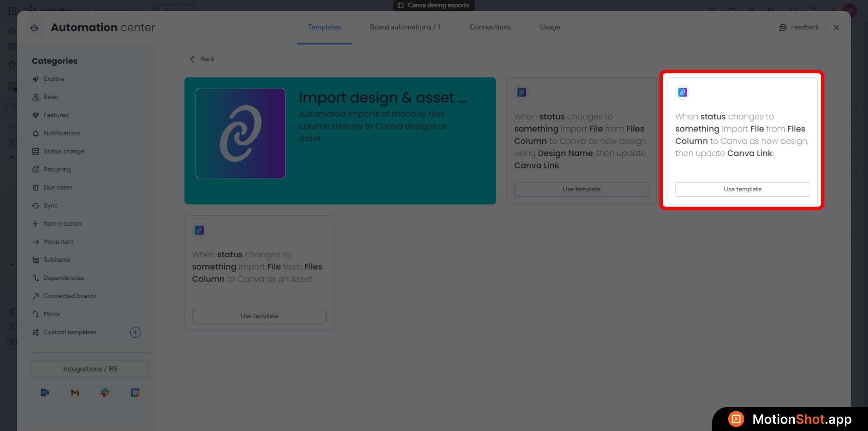Screen dimensions: 868x431
Task: Click the Automation center robot icon
Action: (35, 28)
